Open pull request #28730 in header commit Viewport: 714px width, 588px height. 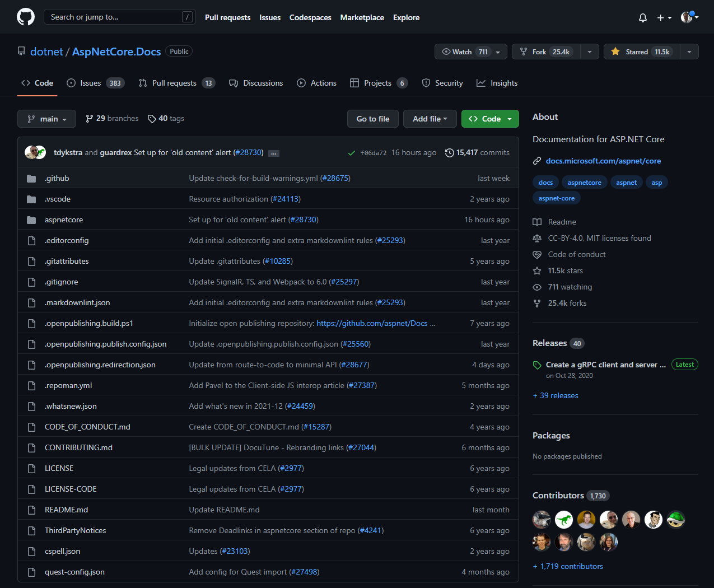pyautogui.click(x=248, y=153)
